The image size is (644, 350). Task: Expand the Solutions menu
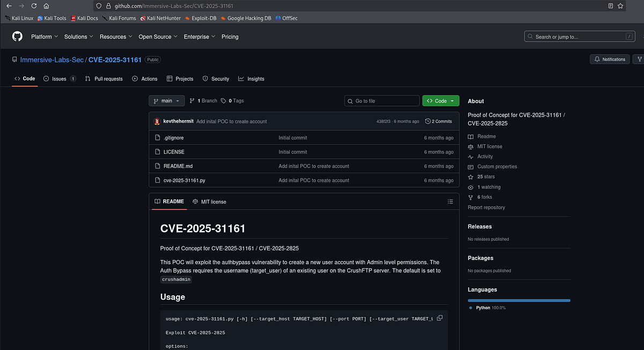click(78, 36)
